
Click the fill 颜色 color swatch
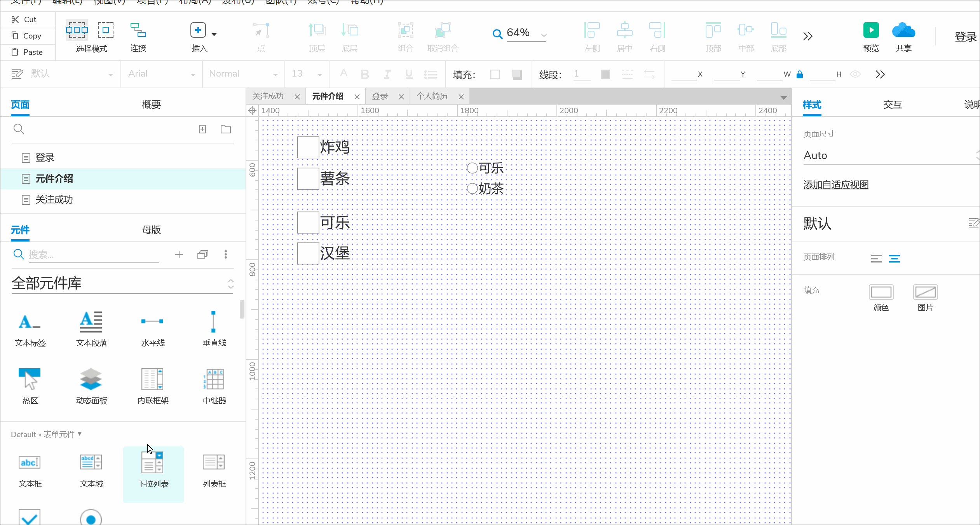[x=881, y=292]
